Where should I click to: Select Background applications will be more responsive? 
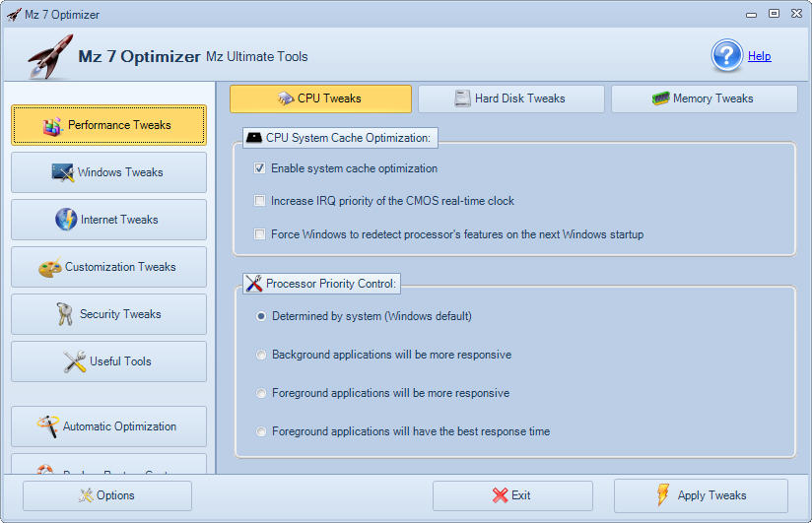[261, 355]
